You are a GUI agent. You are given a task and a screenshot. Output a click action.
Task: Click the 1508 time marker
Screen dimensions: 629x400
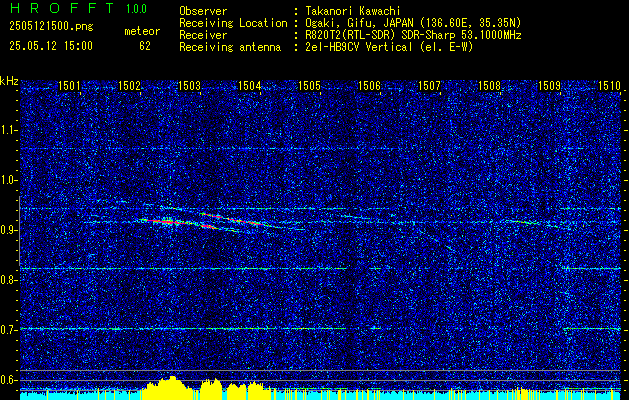point(489,86)
